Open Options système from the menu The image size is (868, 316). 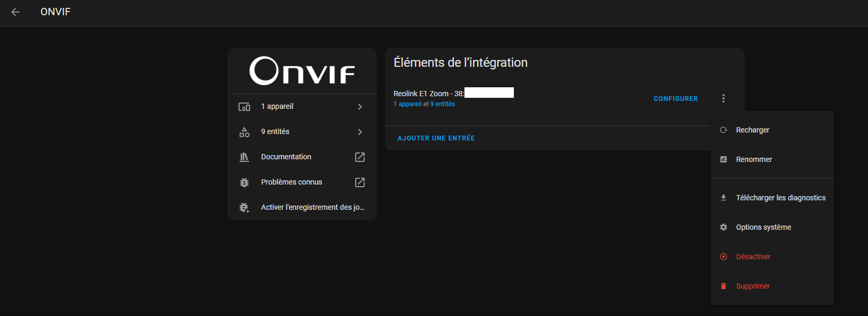[x=763, y=227]
